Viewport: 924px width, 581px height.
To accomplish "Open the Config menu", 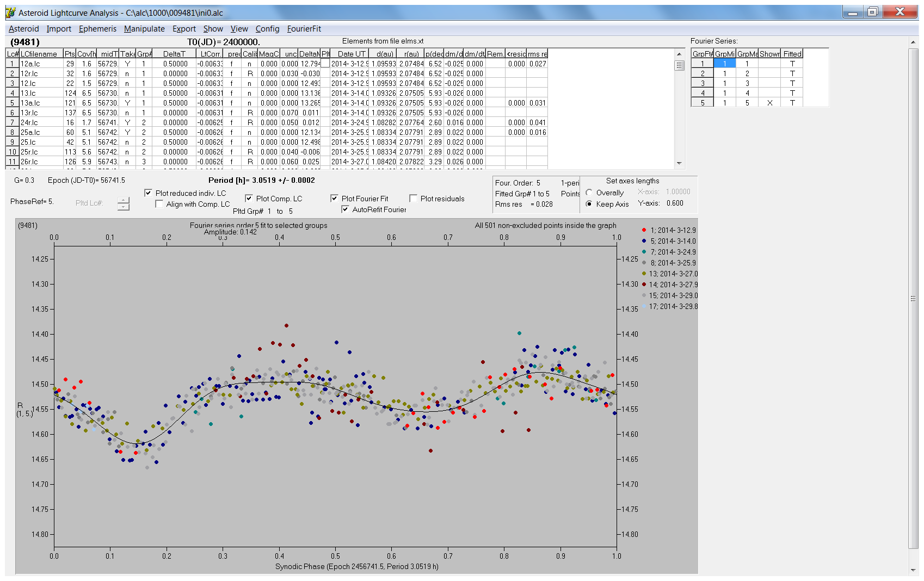I will pyautogui.click(x=267, y=29).
